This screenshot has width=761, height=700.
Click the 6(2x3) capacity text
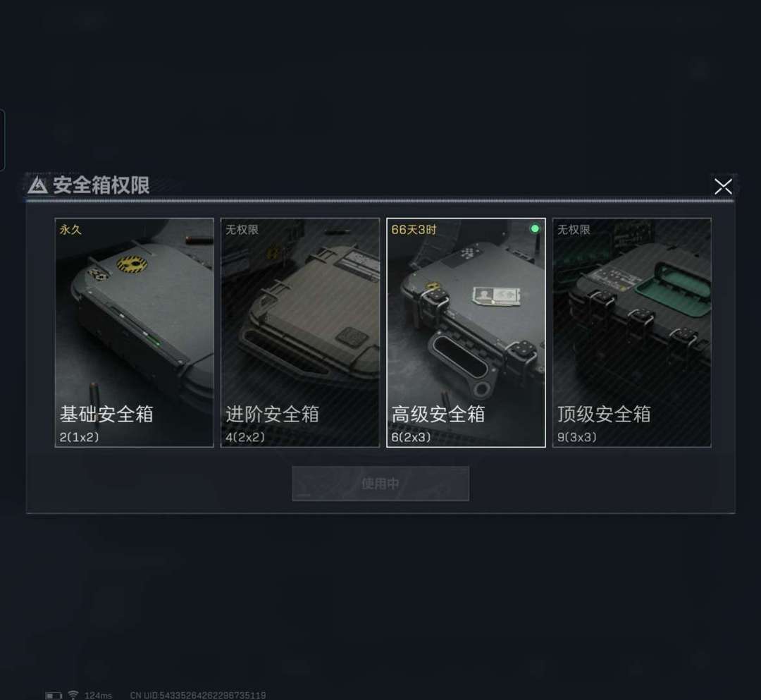(411, 437)
